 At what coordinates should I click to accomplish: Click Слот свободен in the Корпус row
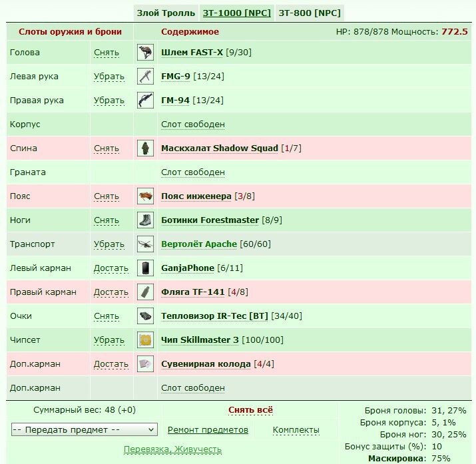193,124
